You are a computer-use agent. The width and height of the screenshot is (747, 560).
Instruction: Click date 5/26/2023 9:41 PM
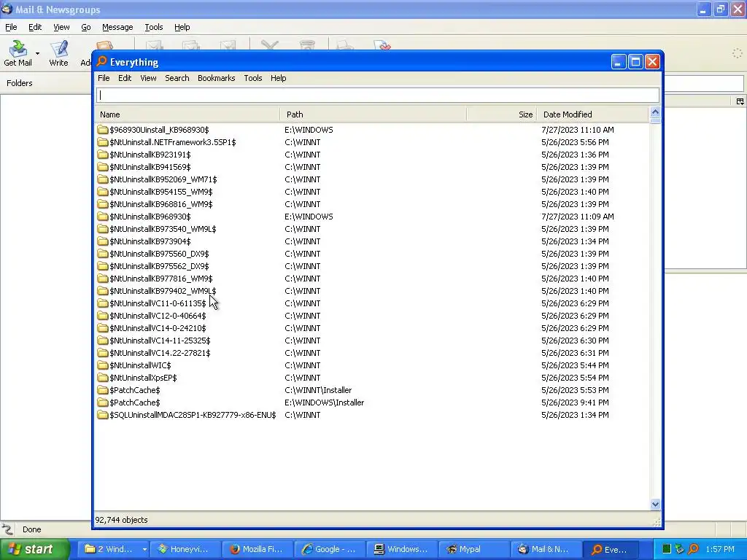[575, 402]
